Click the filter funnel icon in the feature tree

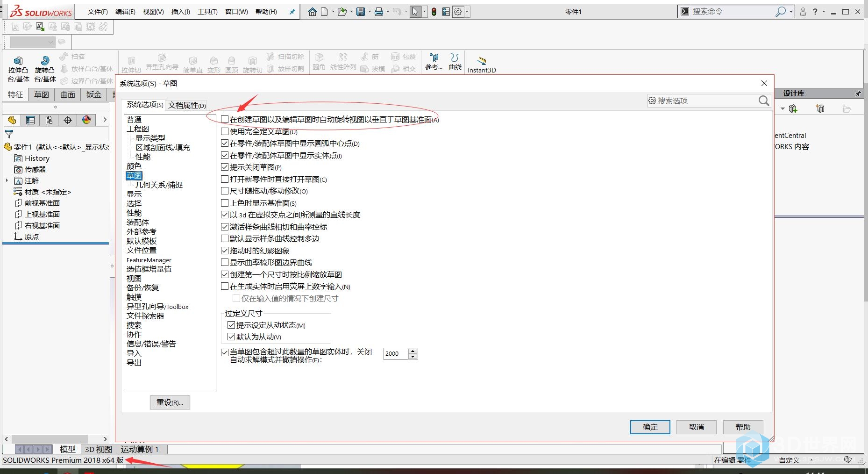[x=9, y=134]
